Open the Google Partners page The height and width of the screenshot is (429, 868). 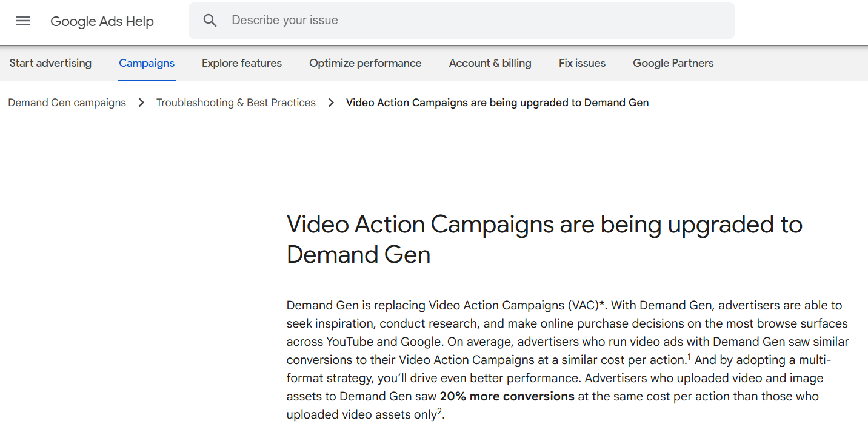pyautogui.click(x=673, y=62)
